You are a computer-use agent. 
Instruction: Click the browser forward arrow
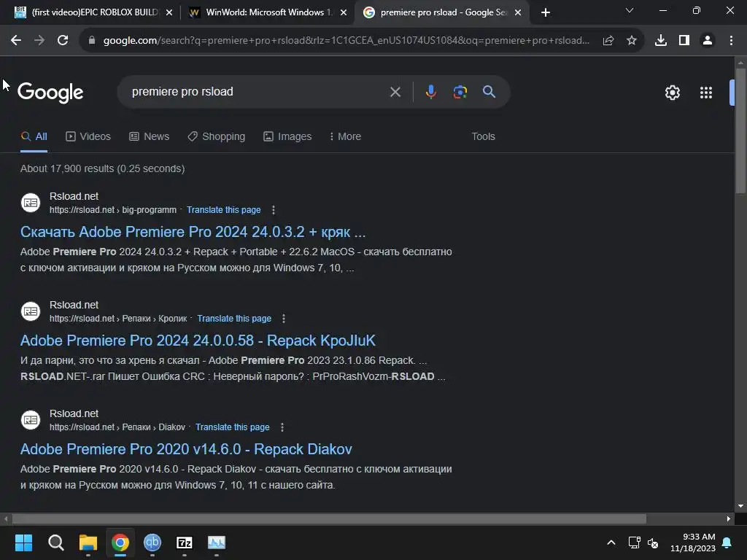pyautogui.click(x=39, y=41)
